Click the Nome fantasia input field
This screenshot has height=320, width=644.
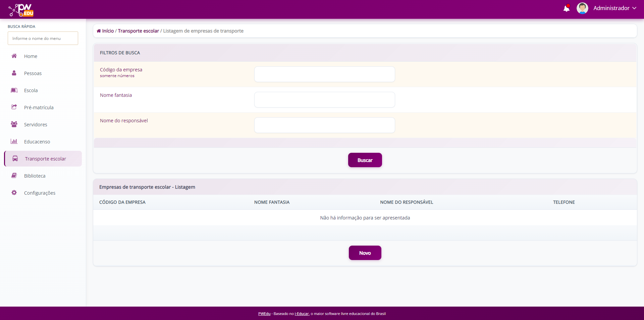324,100
